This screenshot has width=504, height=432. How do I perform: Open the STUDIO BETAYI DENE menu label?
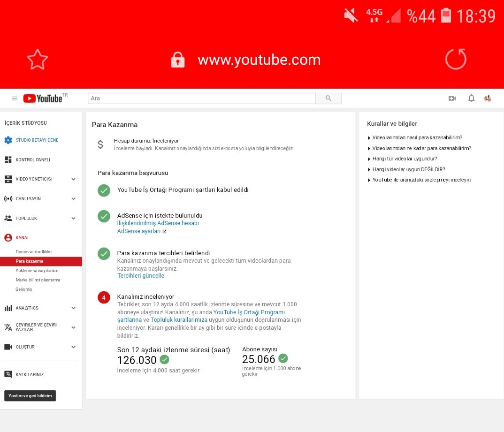(x=37, y=140)
